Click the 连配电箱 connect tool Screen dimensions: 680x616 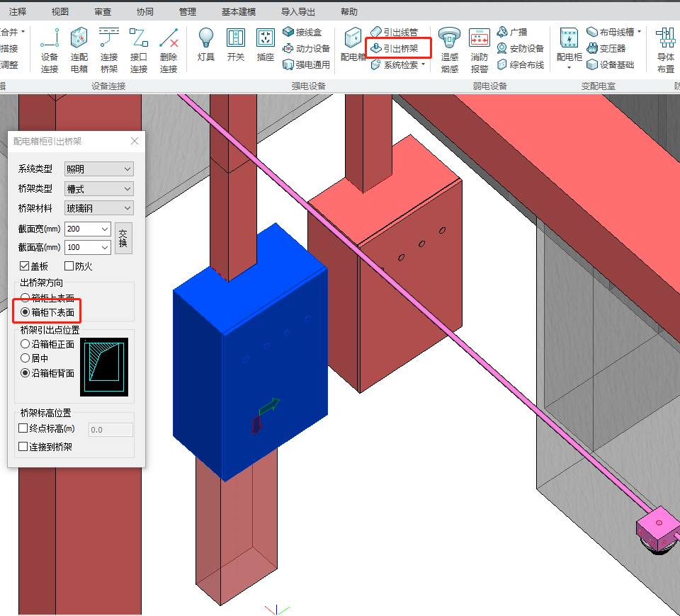click(x=79, y=50)
